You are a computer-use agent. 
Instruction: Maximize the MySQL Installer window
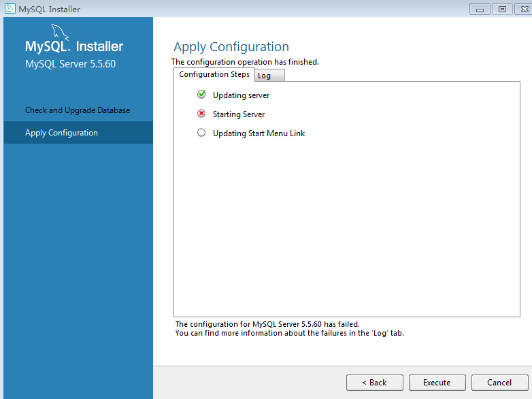502,9
